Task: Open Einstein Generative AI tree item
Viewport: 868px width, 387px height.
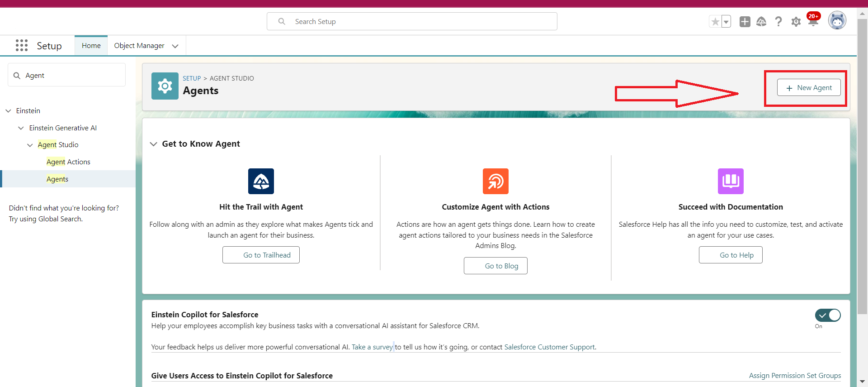Action: coord(63,128)
